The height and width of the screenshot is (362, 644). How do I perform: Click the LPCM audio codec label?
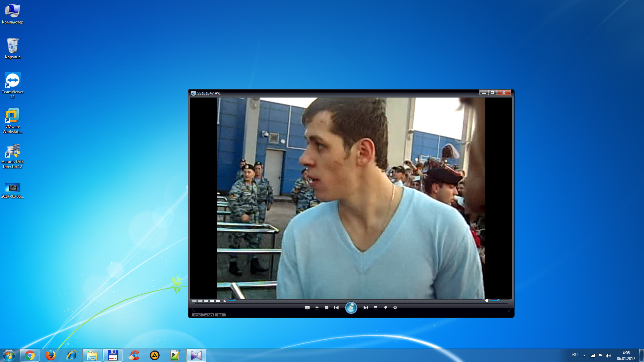[209, 315]
